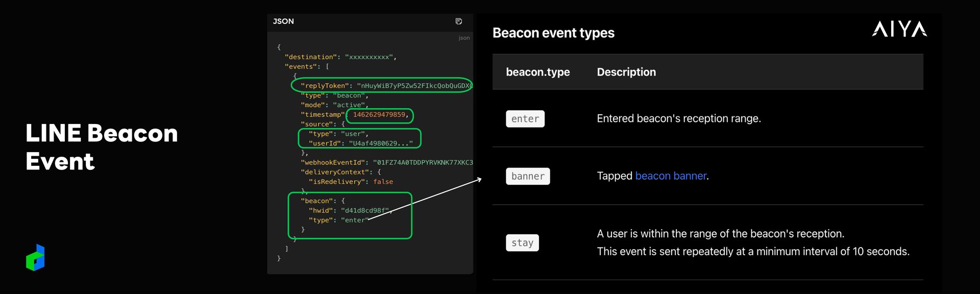Click the 'minimum interval of 10 seconds' sentence

(x=753, y=252)
